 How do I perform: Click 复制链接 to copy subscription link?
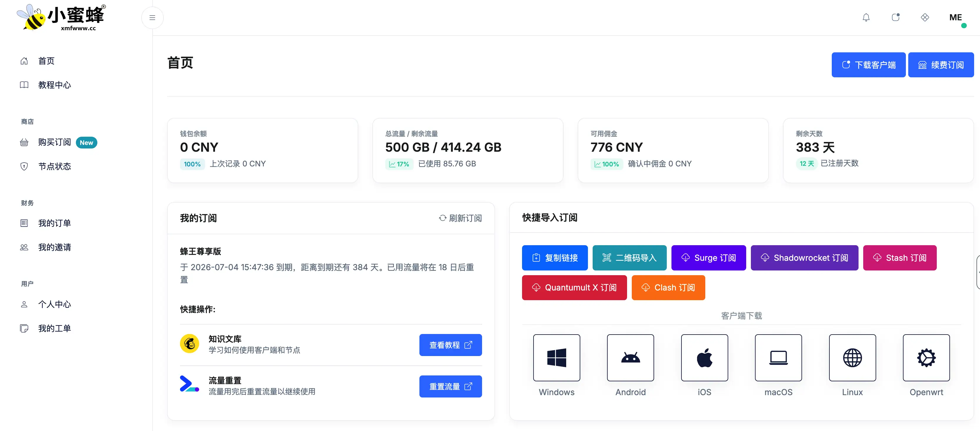[x=555, y=258]
